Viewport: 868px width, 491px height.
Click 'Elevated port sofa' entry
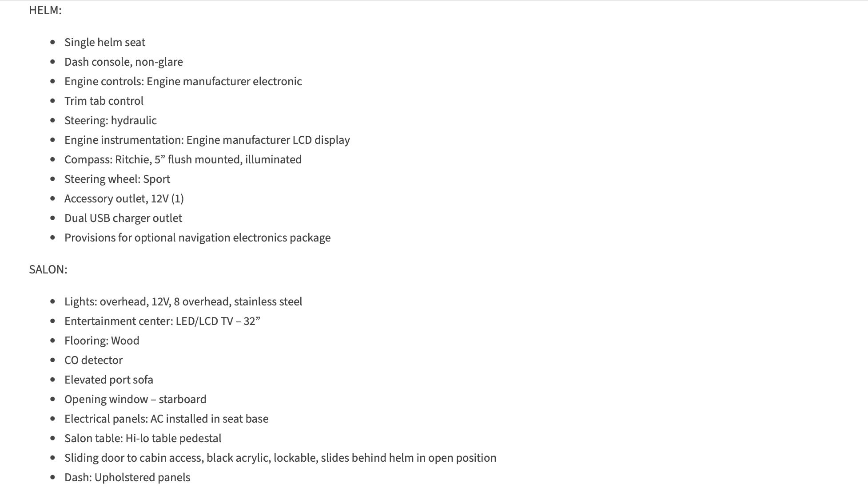click(109, 380)
